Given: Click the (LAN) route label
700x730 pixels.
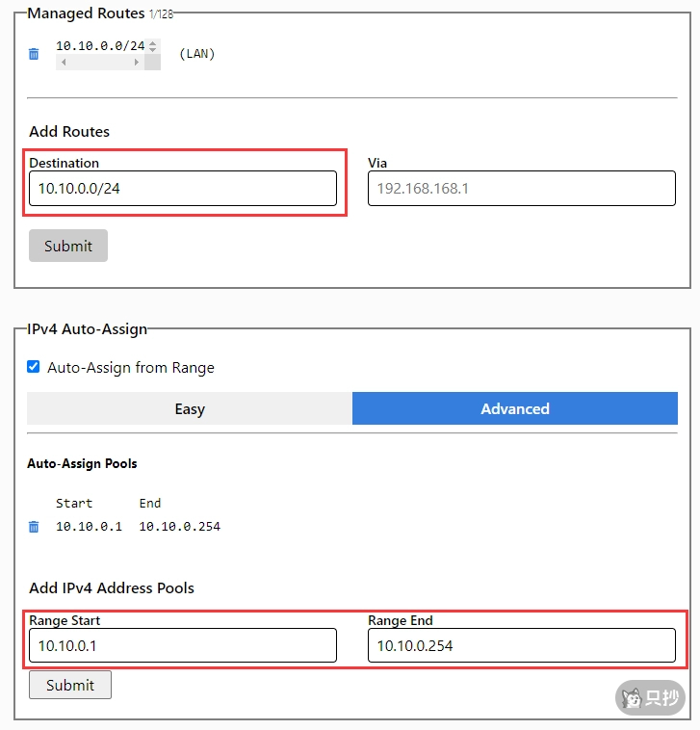Looking at the screenshot, I should [196, 54].
